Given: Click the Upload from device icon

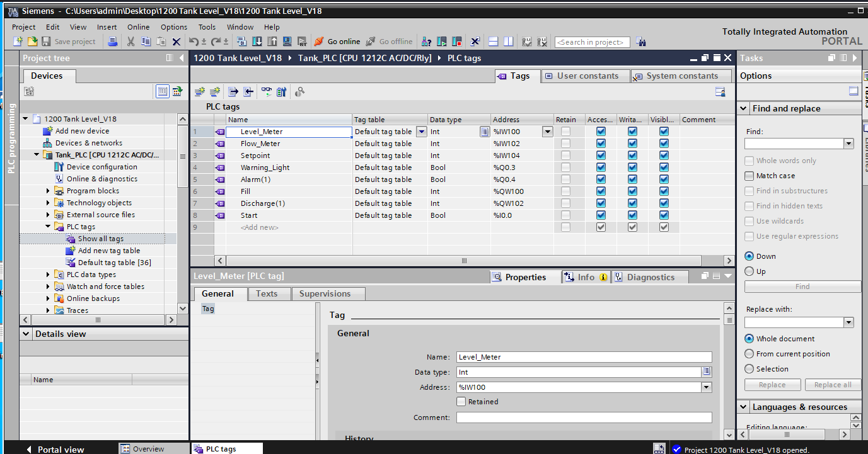Looking at the screenshot, I should pos(272,42).
